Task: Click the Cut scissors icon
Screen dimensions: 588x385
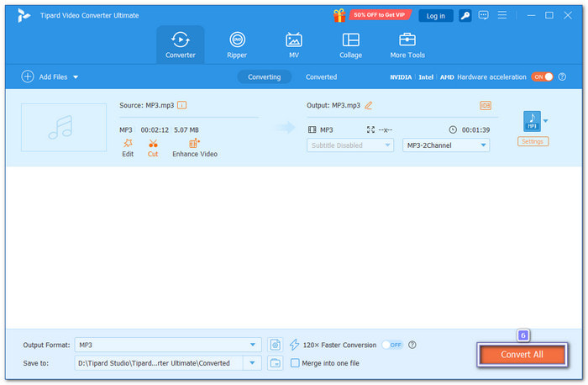Action: [153, 148]
